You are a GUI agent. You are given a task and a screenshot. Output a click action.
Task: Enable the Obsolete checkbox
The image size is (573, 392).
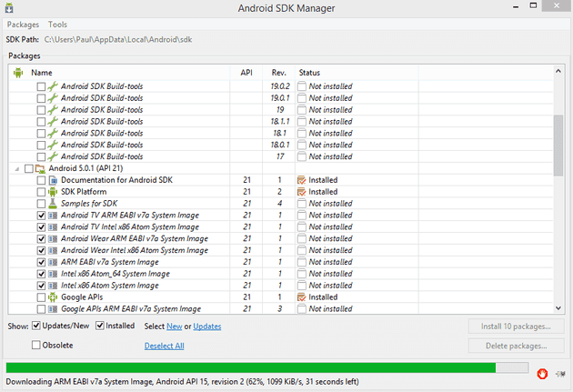tap(35, 345)
